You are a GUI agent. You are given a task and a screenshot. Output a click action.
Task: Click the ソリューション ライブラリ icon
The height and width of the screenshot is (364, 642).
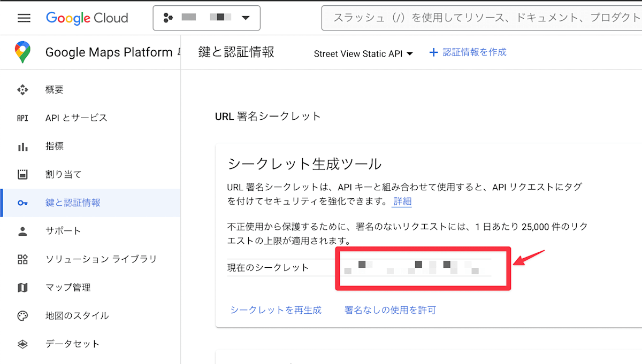point(22,259)
